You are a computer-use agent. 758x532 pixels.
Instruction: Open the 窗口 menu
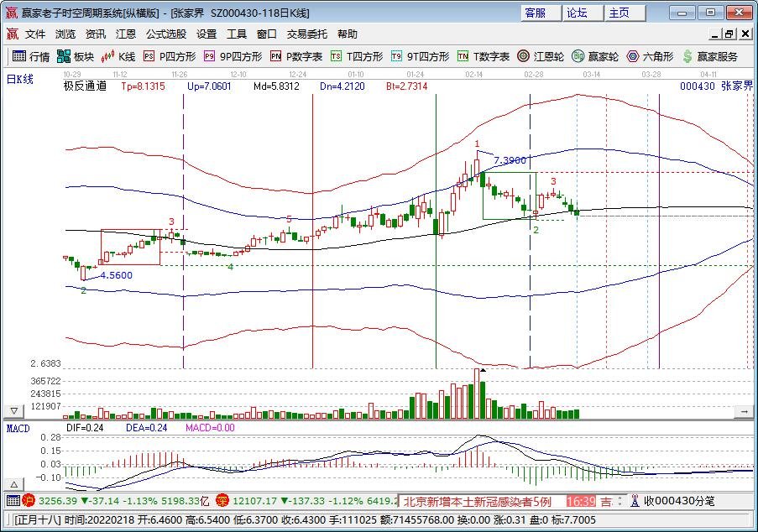pyautogui.click(x=266, y=34)
